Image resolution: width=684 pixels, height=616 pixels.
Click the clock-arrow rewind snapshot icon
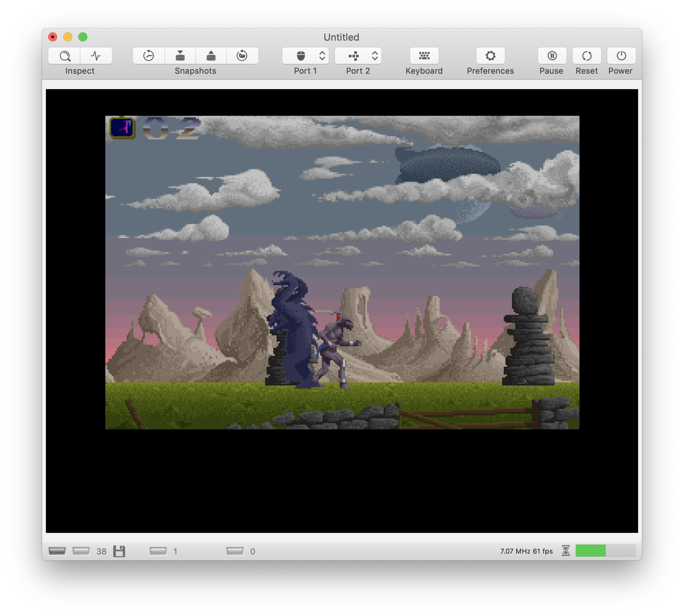[x=149, y=56]
